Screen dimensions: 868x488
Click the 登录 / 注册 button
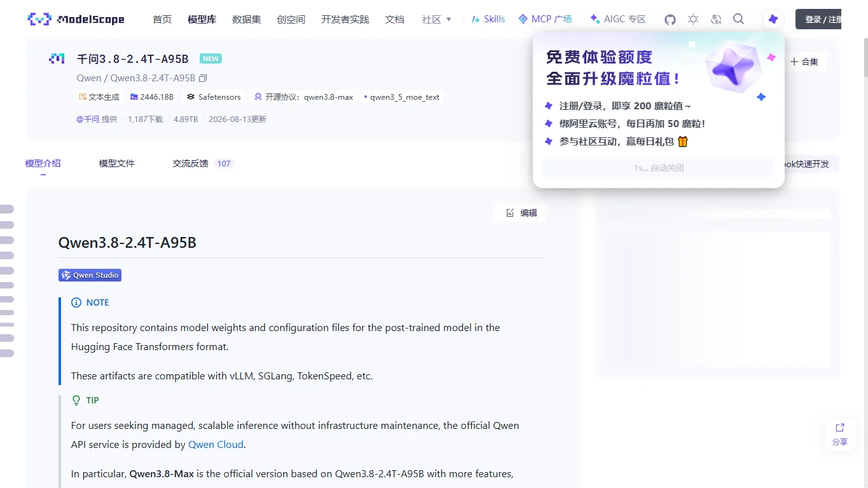coord(818,20)
